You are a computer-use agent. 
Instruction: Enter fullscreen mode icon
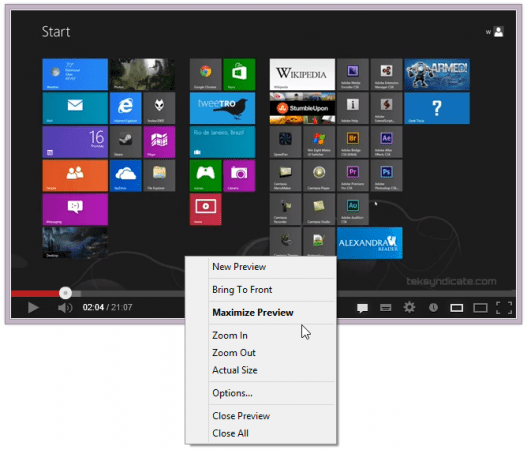[x=504, y=308]
